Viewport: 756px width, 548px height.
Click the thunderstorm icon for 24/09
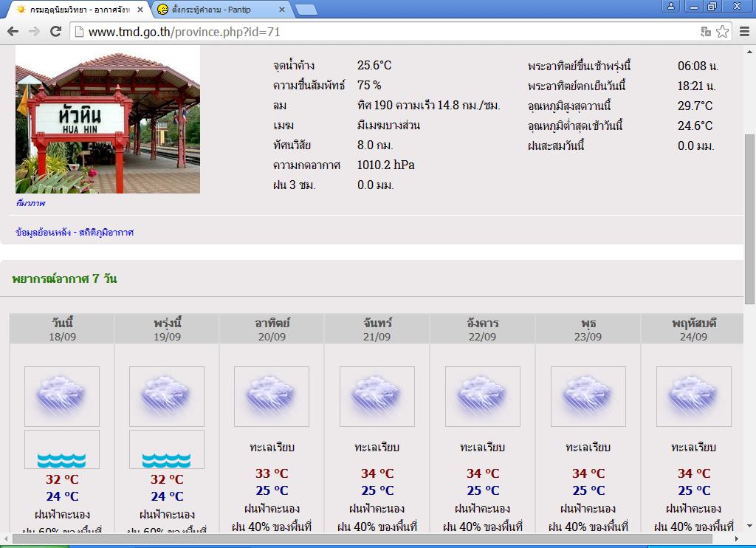(694, 397)
